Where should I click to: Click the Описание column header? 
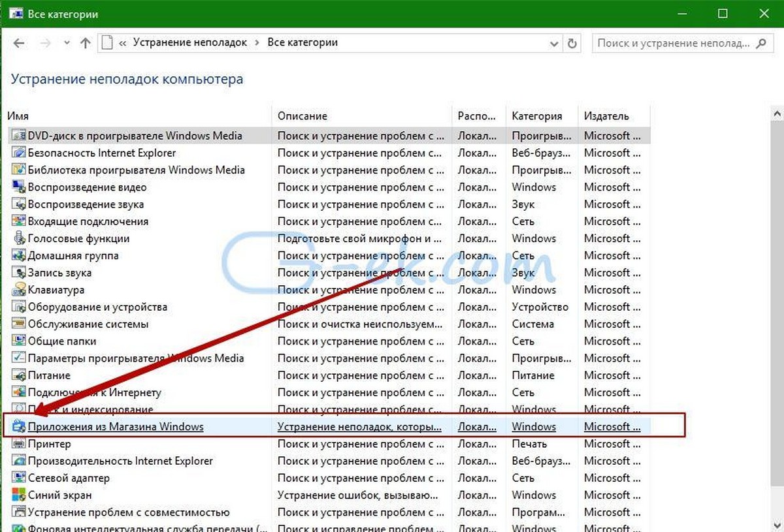(302, 116)
